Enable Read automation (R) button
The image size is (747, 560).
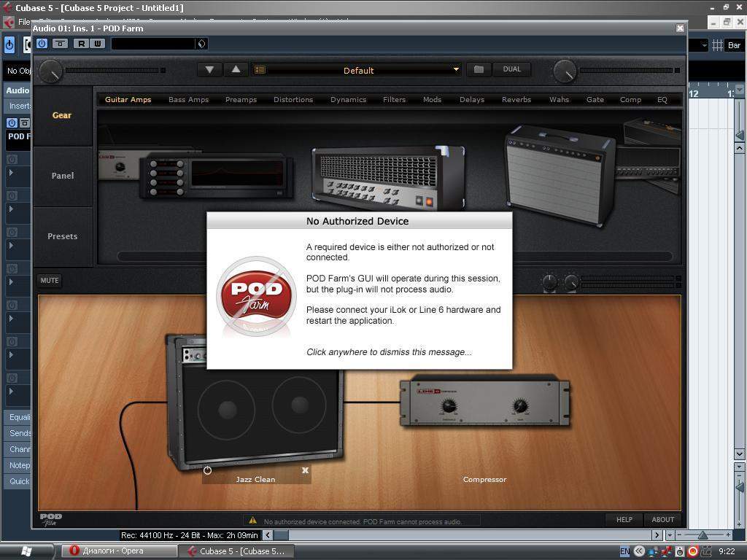click(81, 44)
